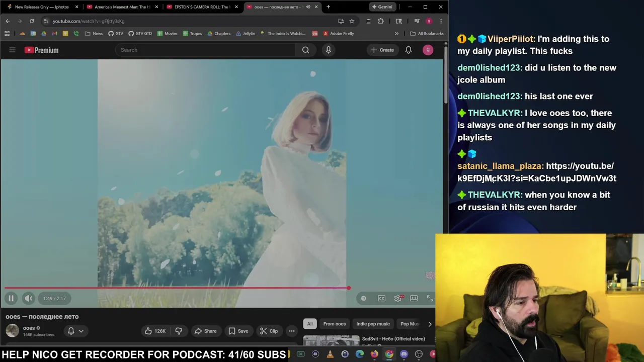644x362 pixels.
Task: Open VLC from the taskbar
Action: (x=330, y=354)
